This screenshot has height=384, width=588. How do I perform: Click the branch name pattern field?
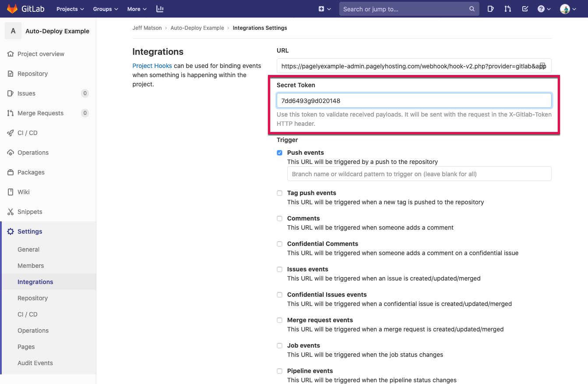tap(419, 174)
